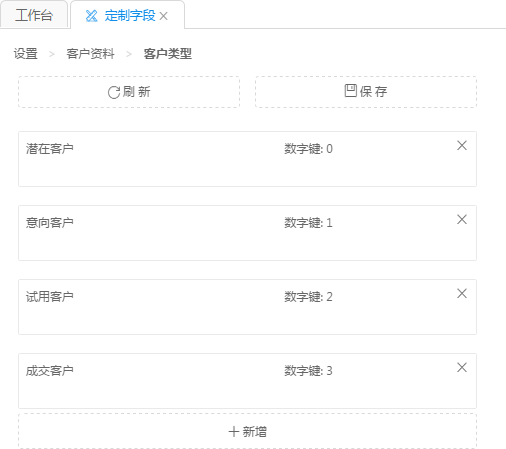
Task: Remove the 成交客户 item
Action: [x=462, y=367]
